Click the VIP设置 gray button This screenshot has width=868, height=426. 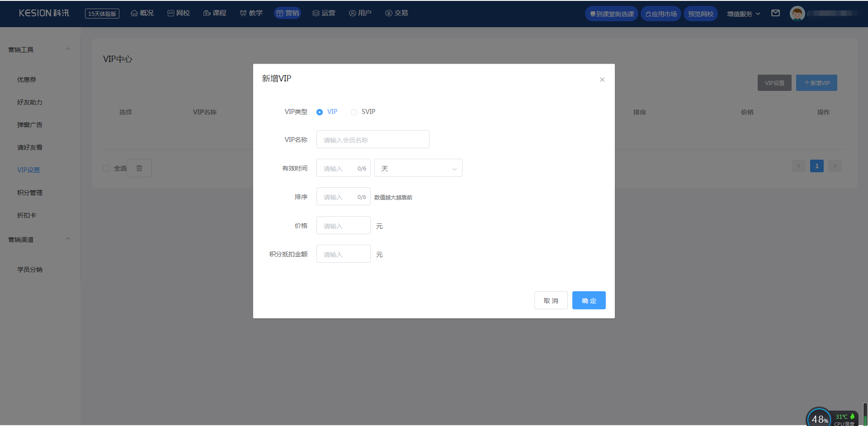point(774,83)
